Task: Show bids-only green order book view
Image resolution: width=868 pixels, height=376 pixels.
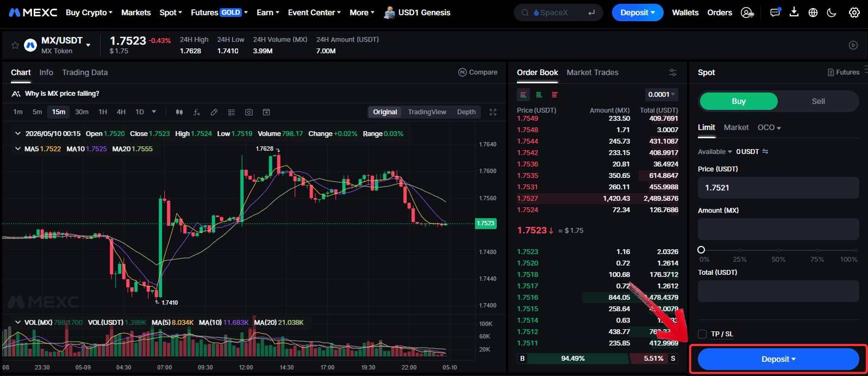Action: 539,95
